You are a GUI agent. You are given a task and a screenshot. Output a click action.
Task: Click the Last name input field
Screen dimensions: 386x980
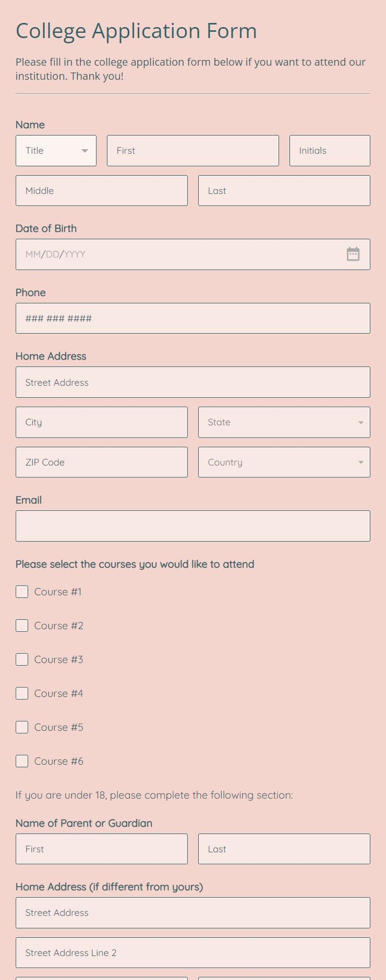[x=284, y=190]
